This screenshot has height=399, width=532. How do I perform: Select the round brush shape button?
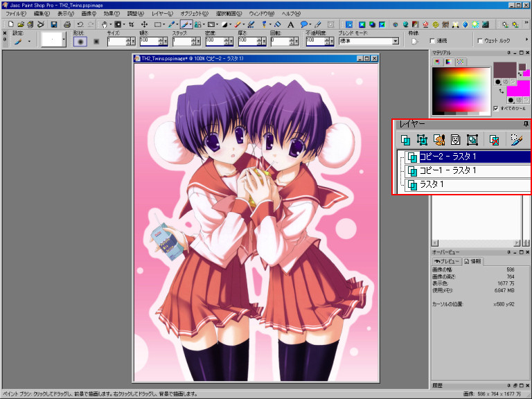(80, 42)
